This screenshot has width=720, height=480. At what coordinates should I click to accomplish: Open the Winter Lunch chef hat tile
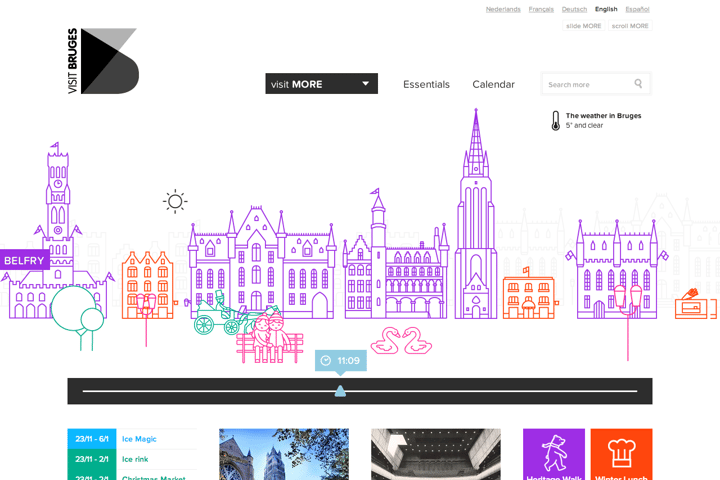(621, 454)
